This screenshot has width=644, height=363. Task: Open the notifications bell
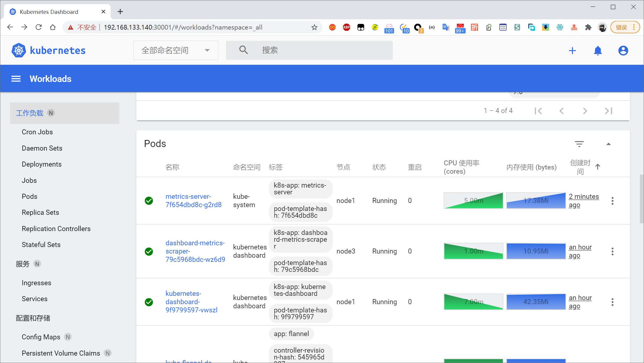598,51
